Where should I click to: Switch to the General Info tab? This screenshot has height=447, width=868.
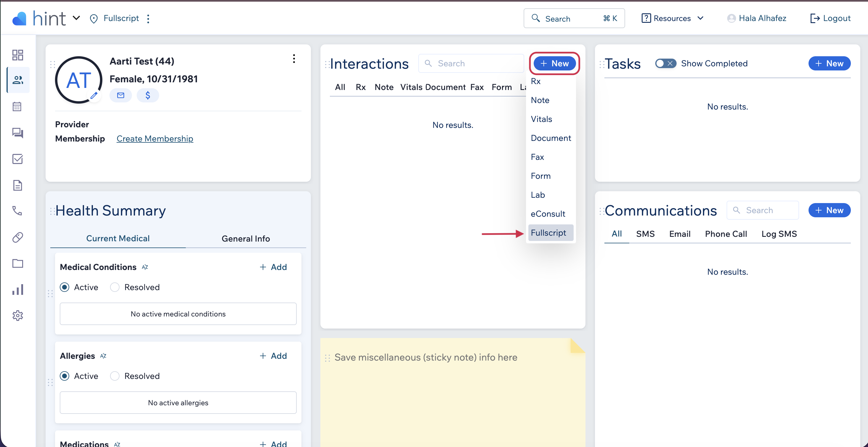pyautogui.click(x=246, y=238)
